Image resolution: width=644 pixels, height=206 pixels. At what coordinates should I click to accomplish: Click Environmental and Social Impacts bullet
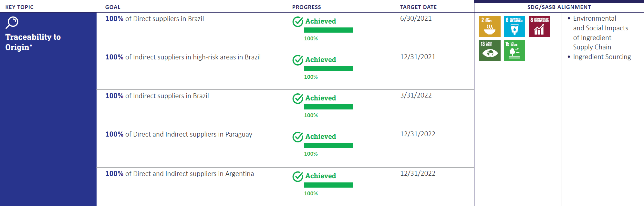pyautogui.click(x=600, y=33)
